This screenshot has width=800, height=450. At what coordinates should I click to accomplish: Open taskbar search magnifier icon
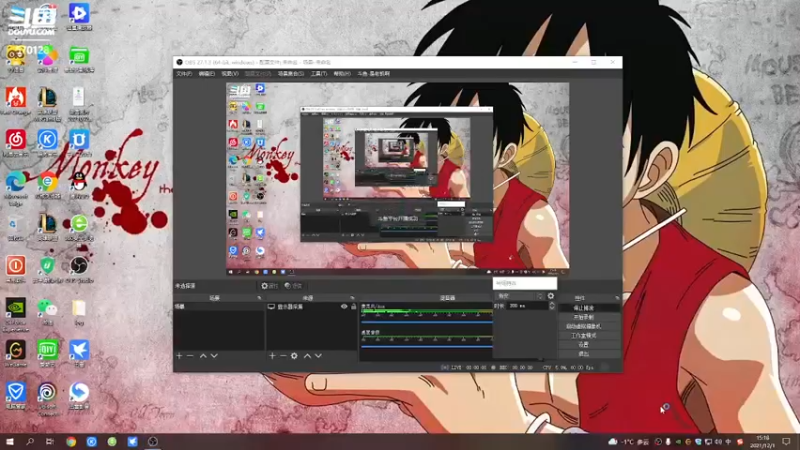[30, 441]
